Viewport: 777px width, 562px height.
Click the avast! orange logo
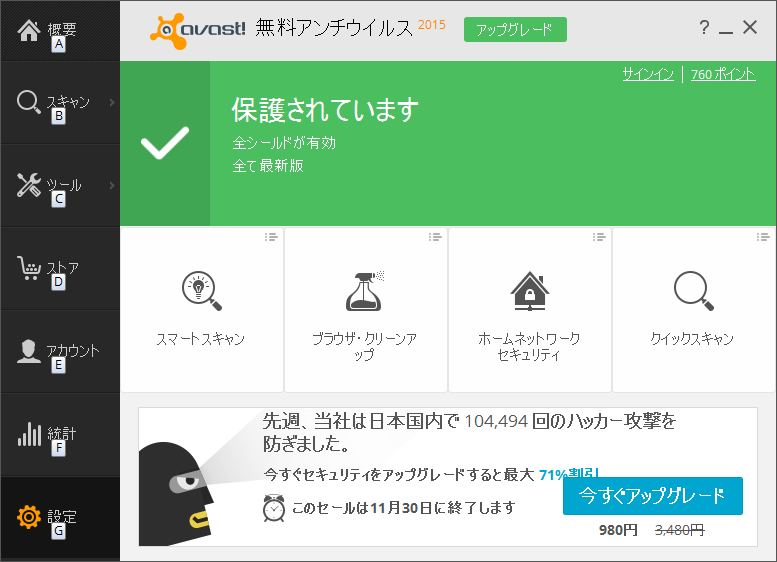(198, 31)
